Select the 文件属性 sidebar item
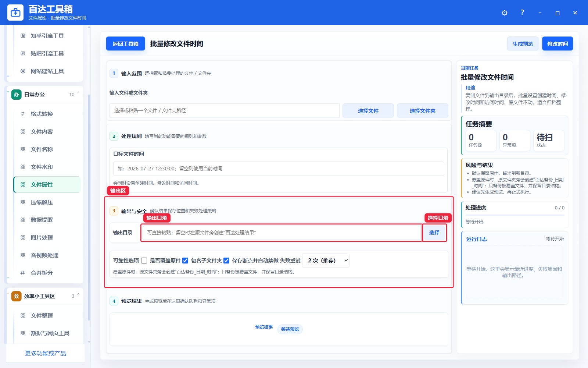Viewport: 588px width, 368px height. [x=47, y=184]
